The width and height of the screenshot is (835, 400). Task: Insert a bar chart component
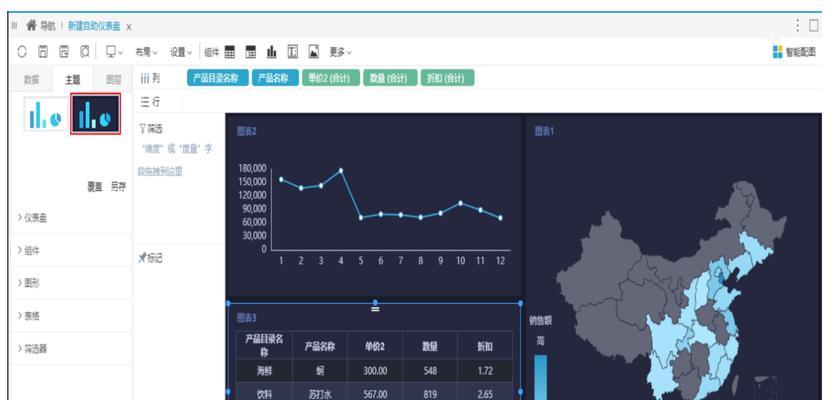pyautogui.click(x=272, y=52)
